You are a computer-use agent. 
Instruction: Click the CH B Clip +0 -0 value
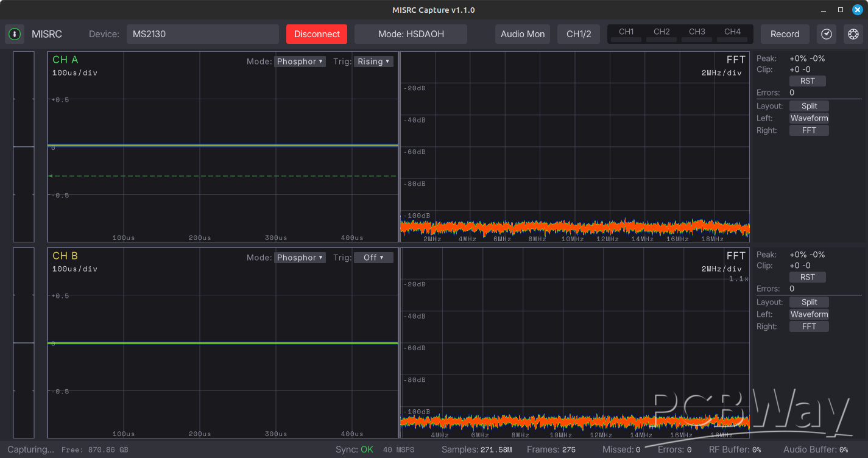[800, 266]
